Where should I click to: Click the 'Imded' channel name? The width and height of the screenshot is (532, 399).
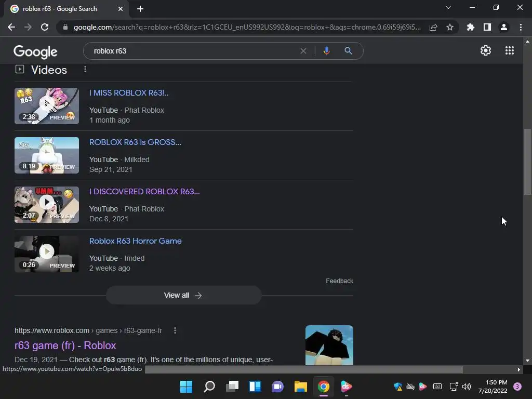(135, 258)
